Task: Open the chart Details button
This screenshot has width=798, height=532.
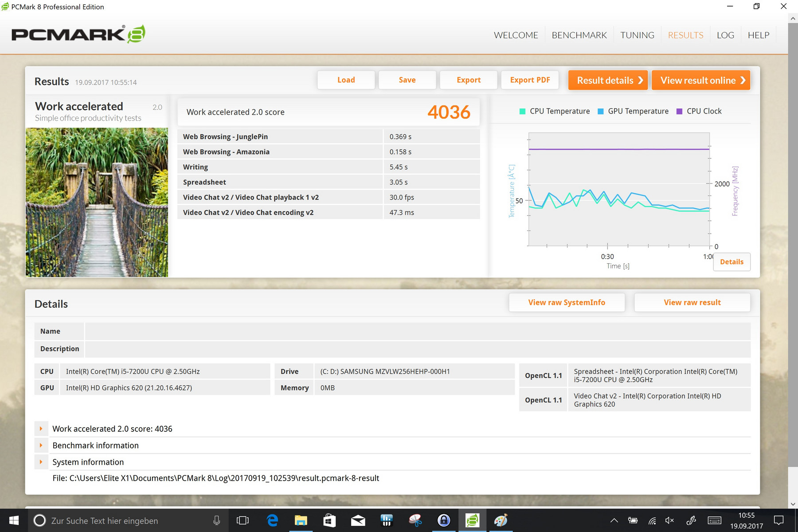Action: coord(731,262)
